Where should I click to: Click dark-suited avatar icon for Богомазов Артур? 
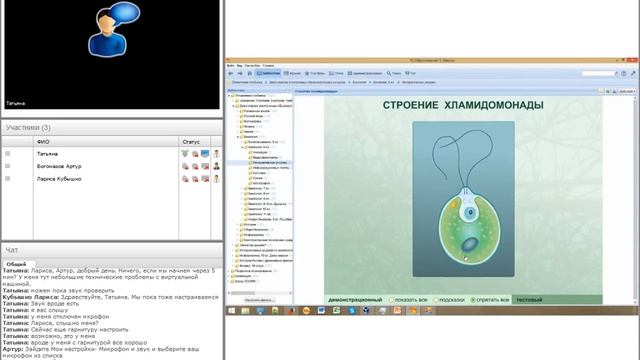pyautogui.click(x=216, y=166)
